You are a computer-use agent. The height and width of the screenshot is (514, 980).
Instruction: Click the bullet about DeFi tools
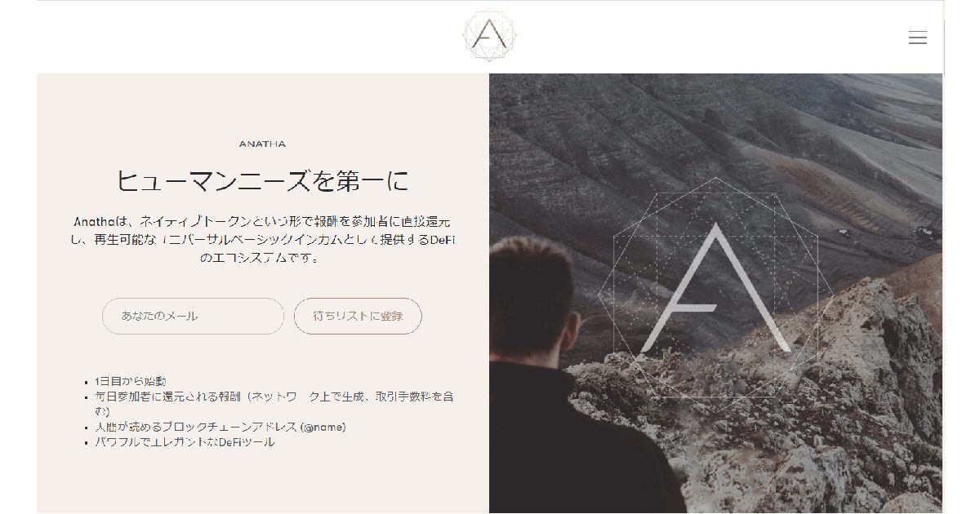coord(184,442)
